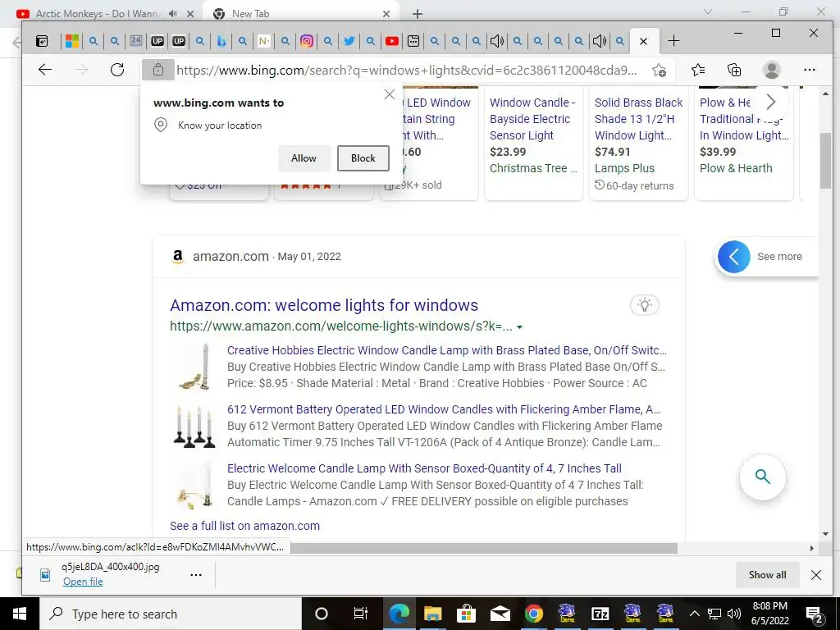Click the Electric Welcome Candle Lamp thumbnail
Image resolution: width=840 pixels, height=630 pixels.
pos(195,486)
